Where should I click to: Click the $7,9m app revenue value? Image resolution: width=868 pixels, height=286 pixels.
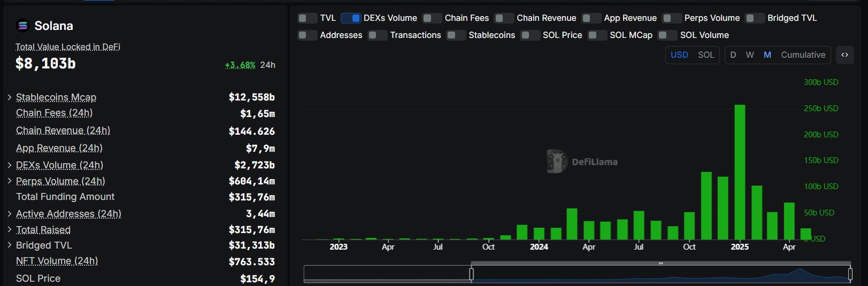260,149
